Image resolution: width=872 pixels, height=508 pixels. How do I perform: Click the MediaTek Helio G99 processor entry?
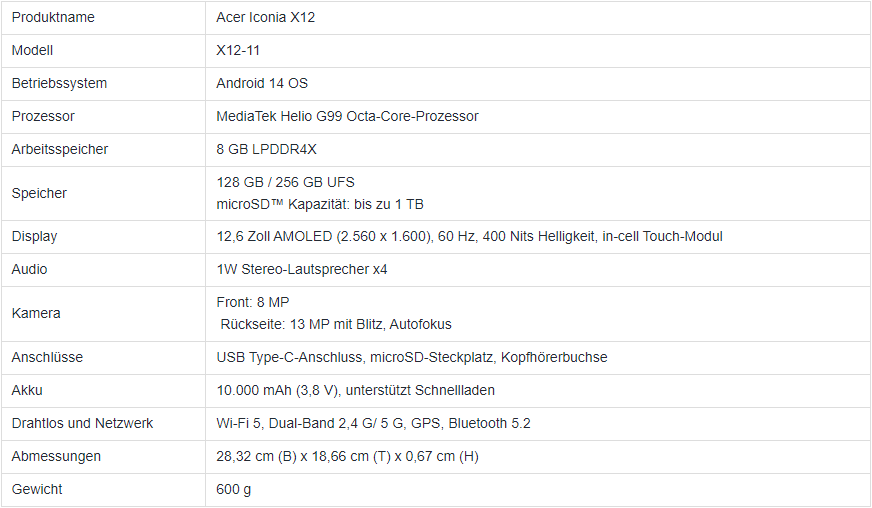click(347, 116)
